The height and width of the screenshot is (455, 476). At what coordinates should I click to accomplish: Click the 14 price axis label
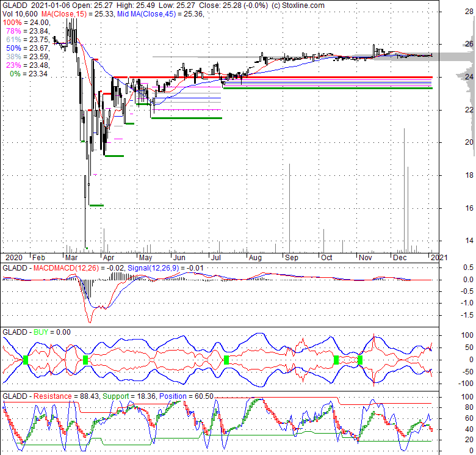point(469,241)
